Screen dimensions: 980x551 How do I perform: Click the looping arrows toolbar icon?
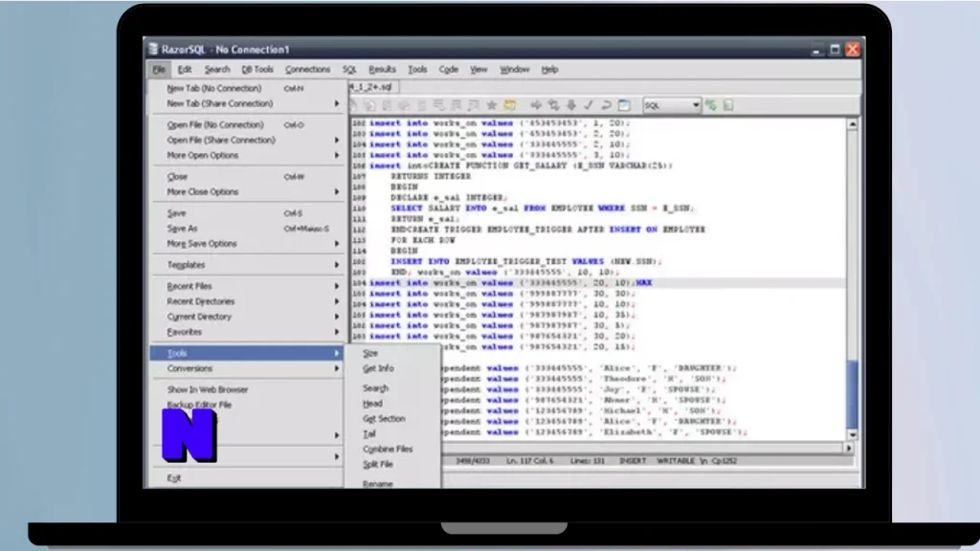click(554, 105)
